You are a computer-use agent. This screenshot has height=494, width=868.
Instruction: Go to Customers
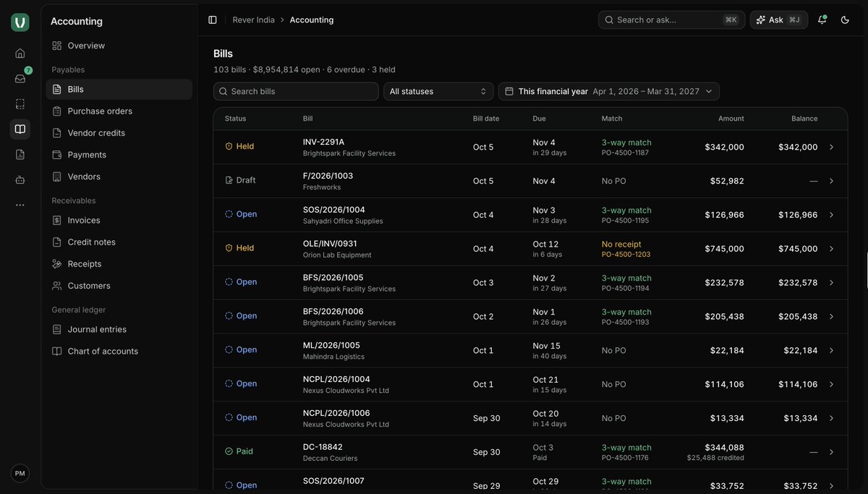point(119,286)
